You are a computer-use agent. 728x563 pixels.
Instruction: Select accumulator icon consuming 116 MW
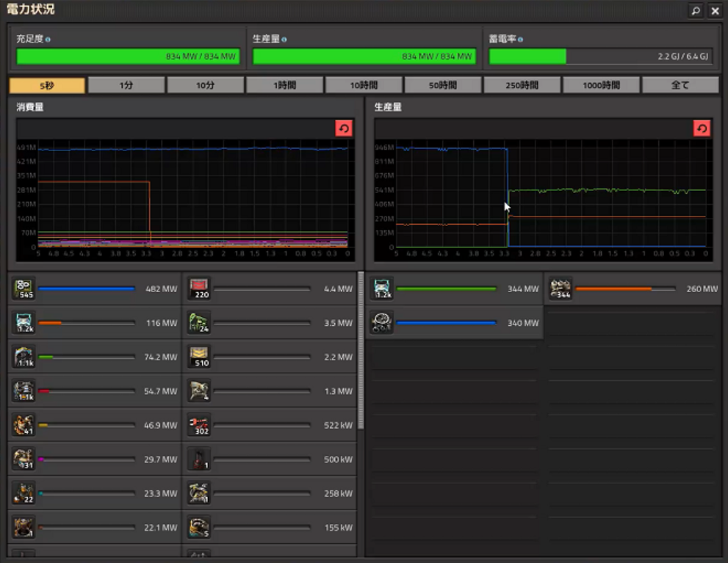(24, 323)
